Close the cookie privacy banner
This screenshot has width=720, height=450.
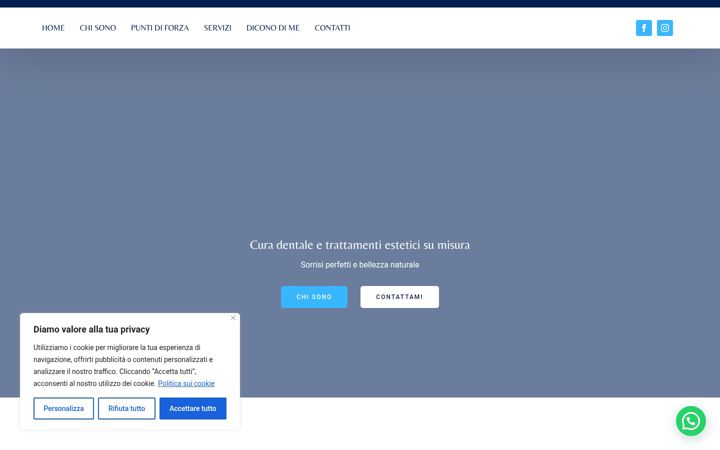[x=233, y=318]
